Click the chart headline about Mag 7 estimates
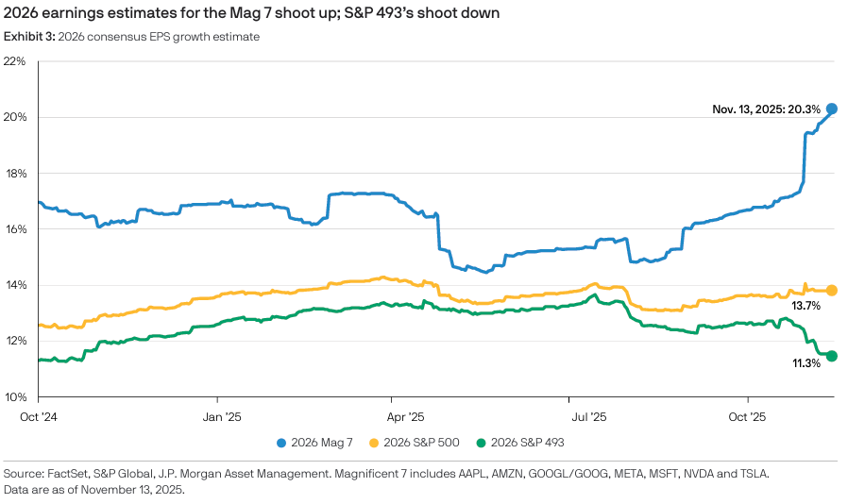 (251, 13)
